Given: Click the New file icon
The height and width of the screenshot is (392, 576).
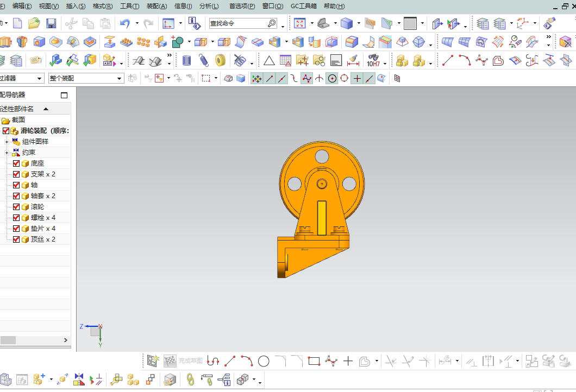Looking at the screenshot, I should 17,23.
